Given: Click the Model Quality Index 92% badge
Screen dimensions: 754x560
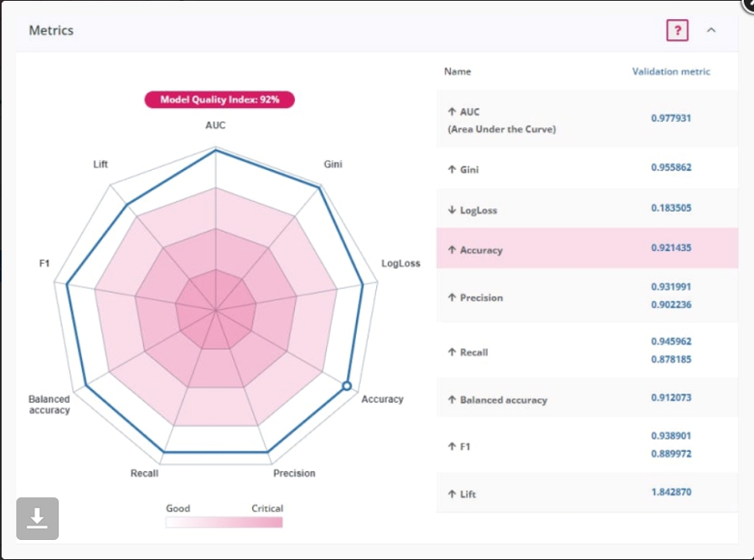Looking at the screenshot, I should pos(219,100).
